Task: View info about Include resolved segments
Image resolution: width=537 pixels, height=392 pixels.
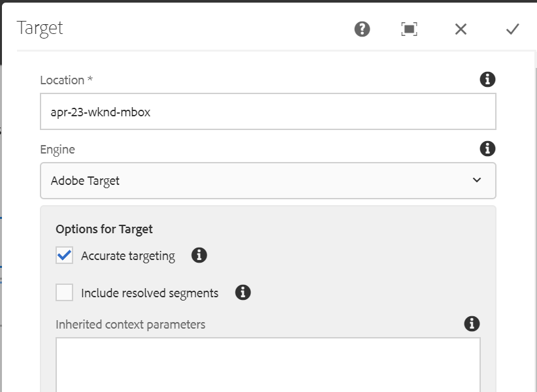Action: [x=243, y=292]
